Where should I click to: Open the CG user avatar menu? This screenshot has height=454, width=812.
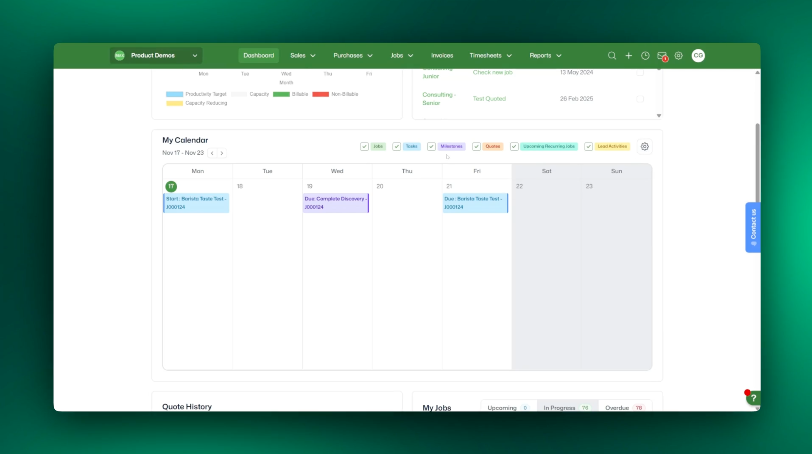(x=698, y=56)
